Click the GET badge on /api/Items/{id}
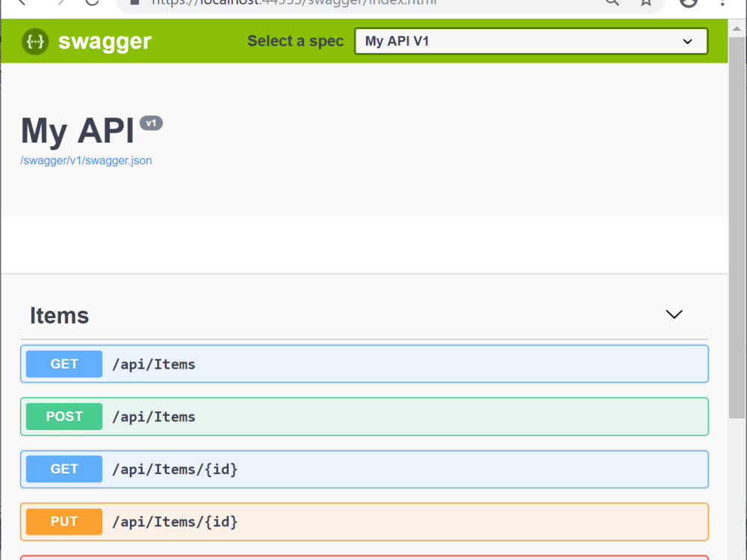Image resolution: width=747 pixels, height=560 pixels. pyautogui.click(x=63, y=469)
